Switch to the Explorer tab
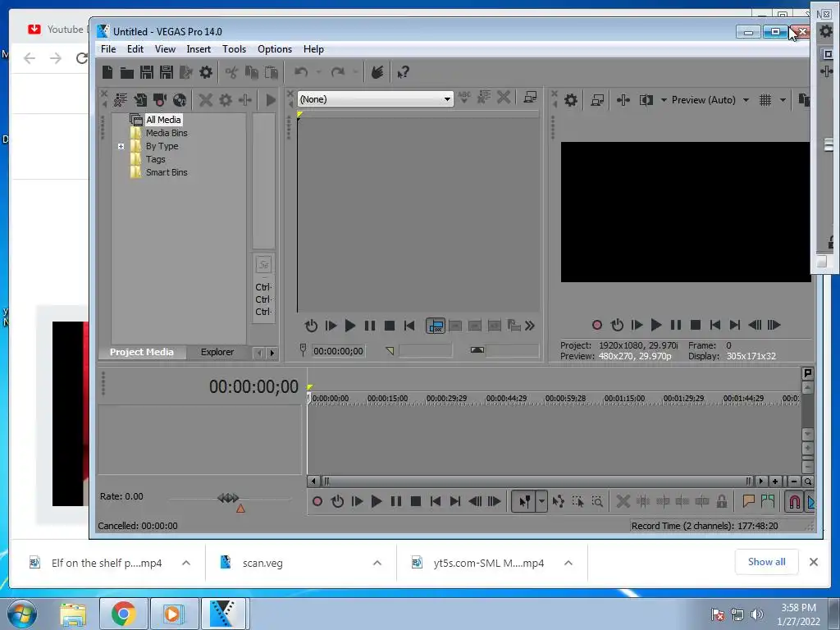Image resolution: width=840 pixels, height=630 pixels. [217, 352]
